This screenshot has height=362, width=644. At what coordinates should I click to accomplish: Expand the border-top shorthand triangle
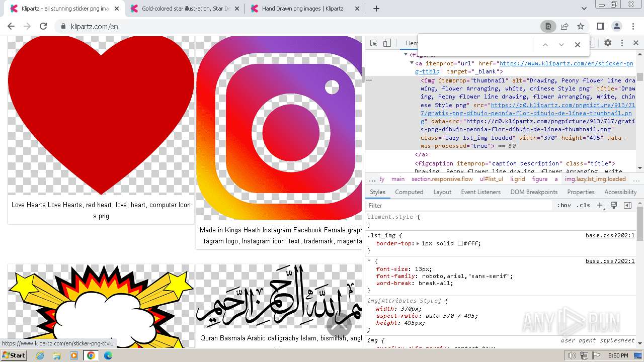(x=418, y=243)
